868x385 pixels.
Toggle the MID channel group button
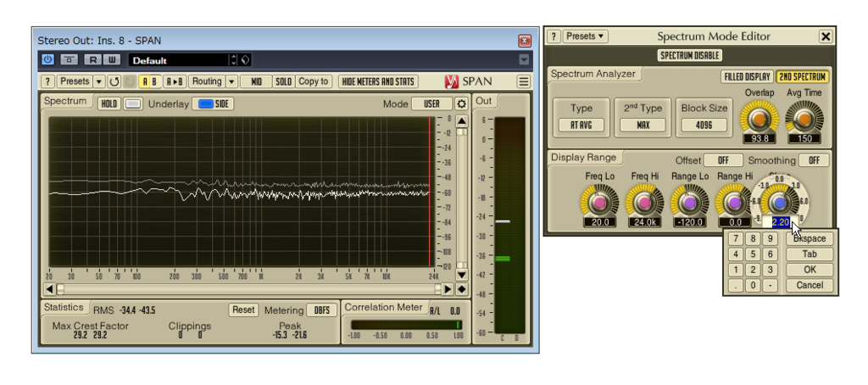256,81
